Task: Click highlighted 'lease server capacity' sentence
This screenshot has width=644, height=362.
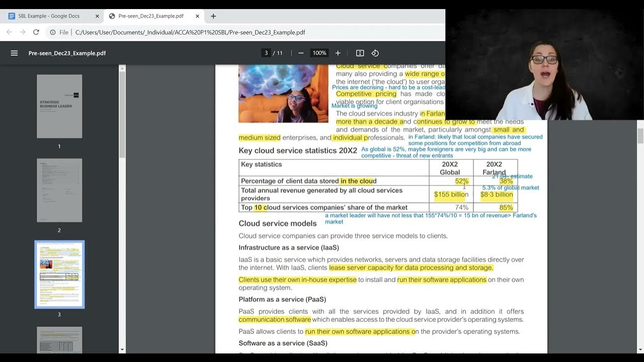Action: coord(411,267)
